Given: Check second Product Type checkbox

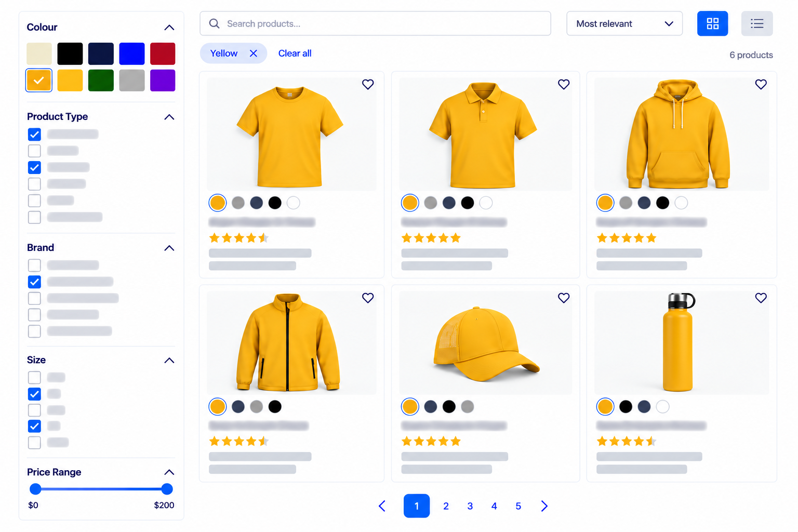Looking at the screenshot, I should [x=34, y=151].
